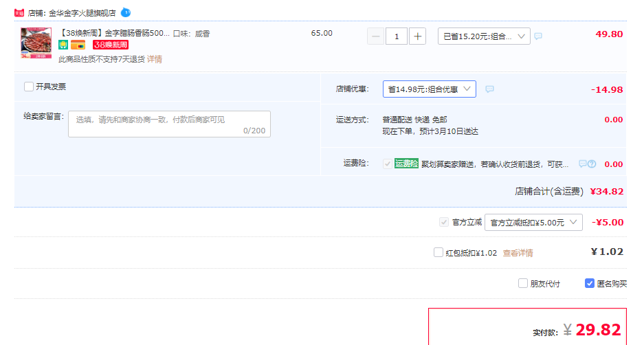This screenshot has height=345, width=644.
Task: Click the 普通配送 快递 免邮 shipping text
Action: [x=415, y=120]
